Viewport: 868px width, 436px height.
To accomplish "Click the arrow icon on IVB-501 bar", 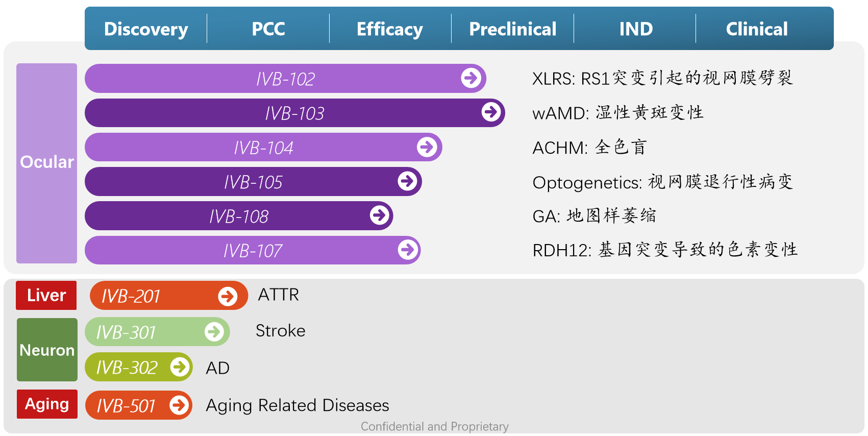I will coord(179,405).
